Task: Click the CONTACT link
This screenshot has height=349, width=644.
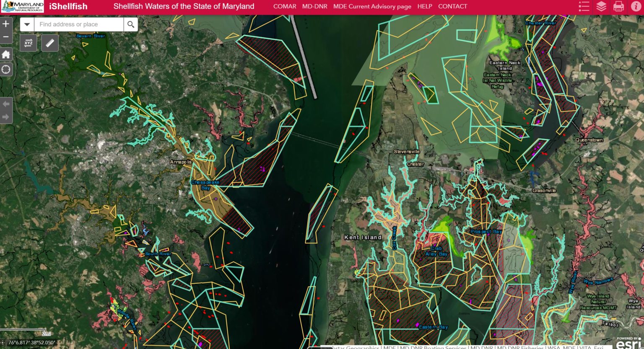Action: point(452,6)
